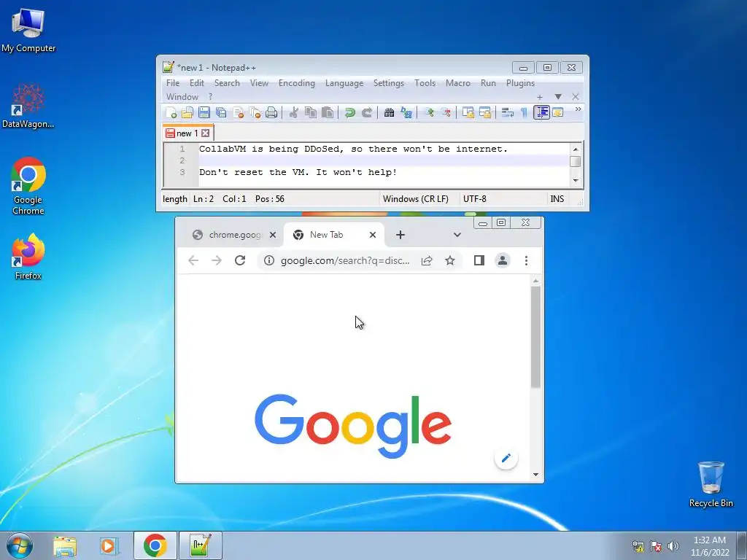This screenshot has height=560, width=747.
Task: Close the New Tab tab in Chrome
Action: [373, 235]
